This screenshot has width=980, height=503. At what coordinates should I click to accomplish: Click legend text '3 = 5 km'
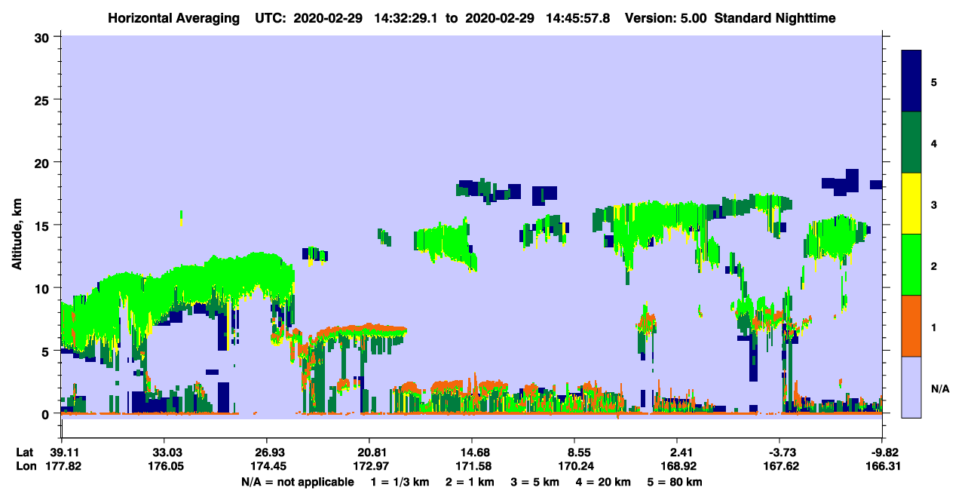(535, 482)
